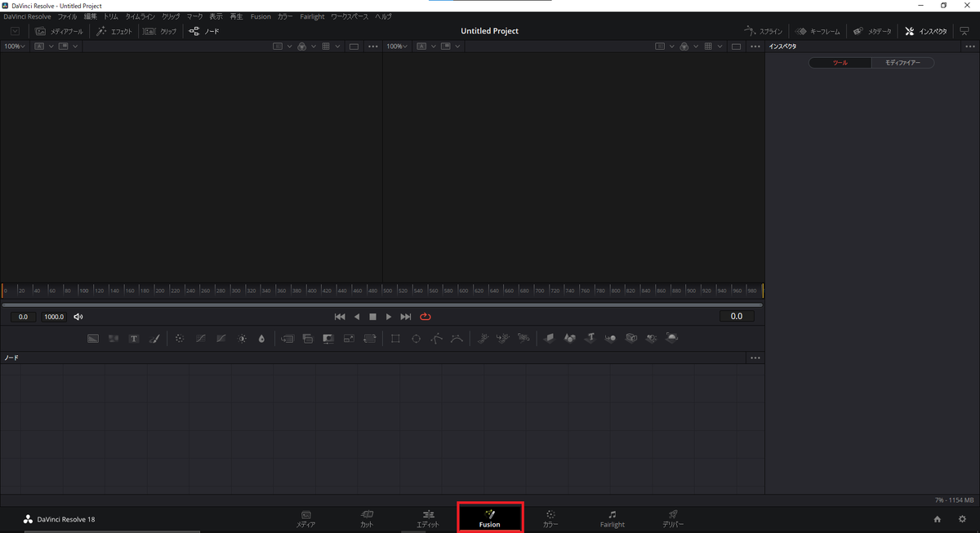Mute audio with speaker icon
This screenshot has height=533, width=980.
(x=78, y=317)
